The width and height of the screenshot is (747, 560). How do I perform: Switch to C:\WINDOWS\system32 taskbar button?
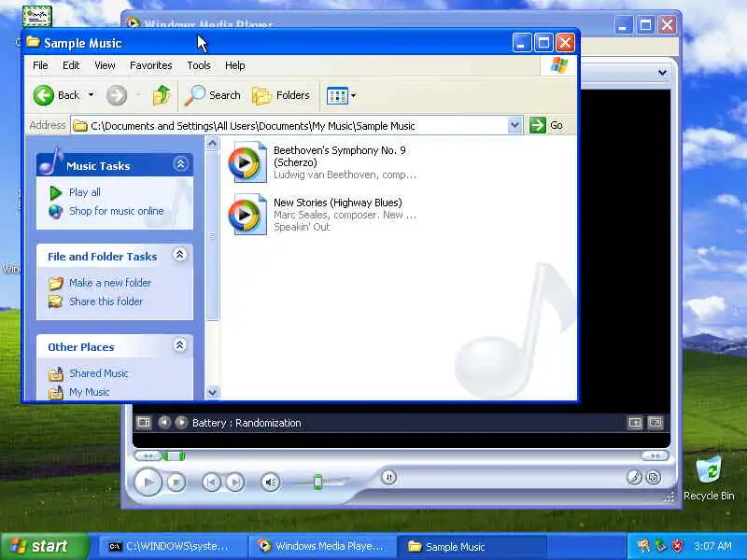[x=173, y=546]
